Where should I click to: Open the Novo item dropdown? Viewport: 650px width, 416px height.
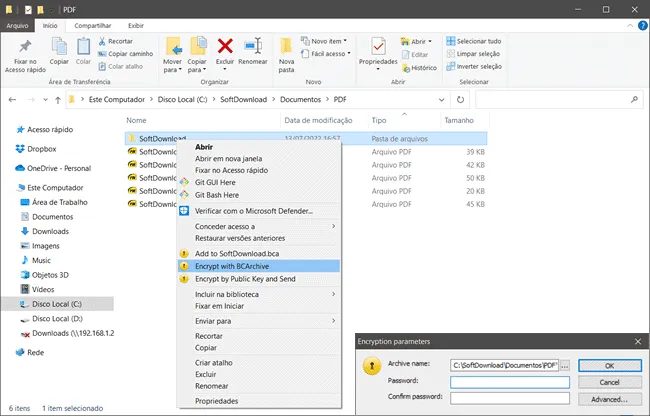point(324,41)
